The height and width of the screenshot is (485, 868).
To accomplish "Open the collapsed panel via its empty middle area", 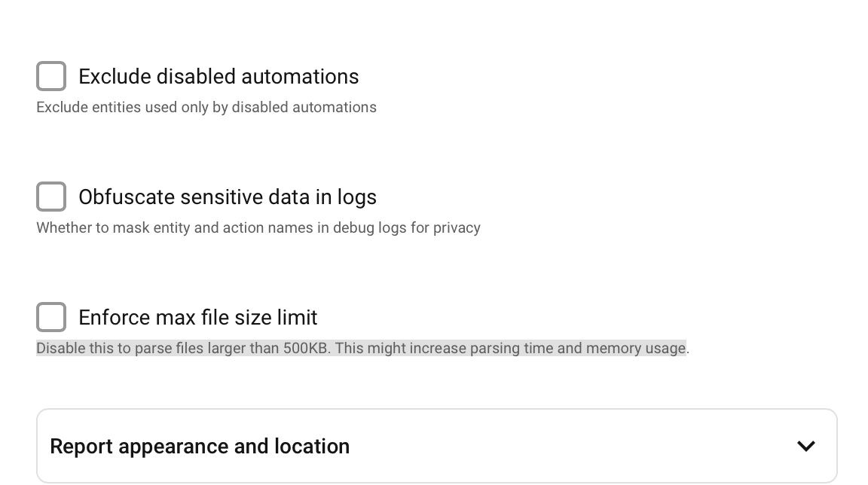I will coord(570,447).
